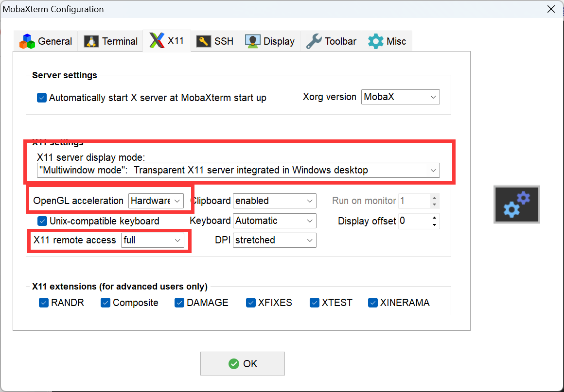Uncheck the Composite extension
The image size is (564, 392).
pos(106,303)
